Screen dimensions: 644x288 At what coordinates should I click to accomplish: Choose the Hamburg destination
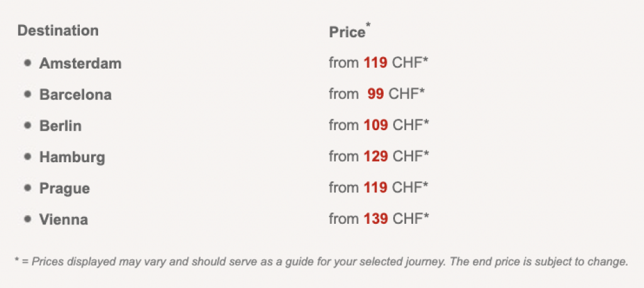(x=72, y=157)
